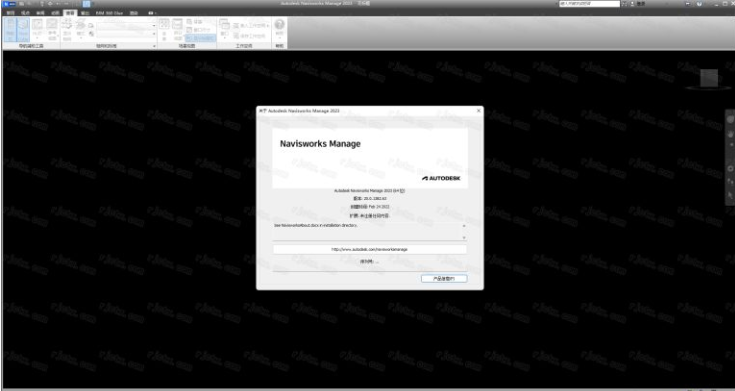
Task: Toggle the ViewCube button in Navigation Aids
Action: 23,30
